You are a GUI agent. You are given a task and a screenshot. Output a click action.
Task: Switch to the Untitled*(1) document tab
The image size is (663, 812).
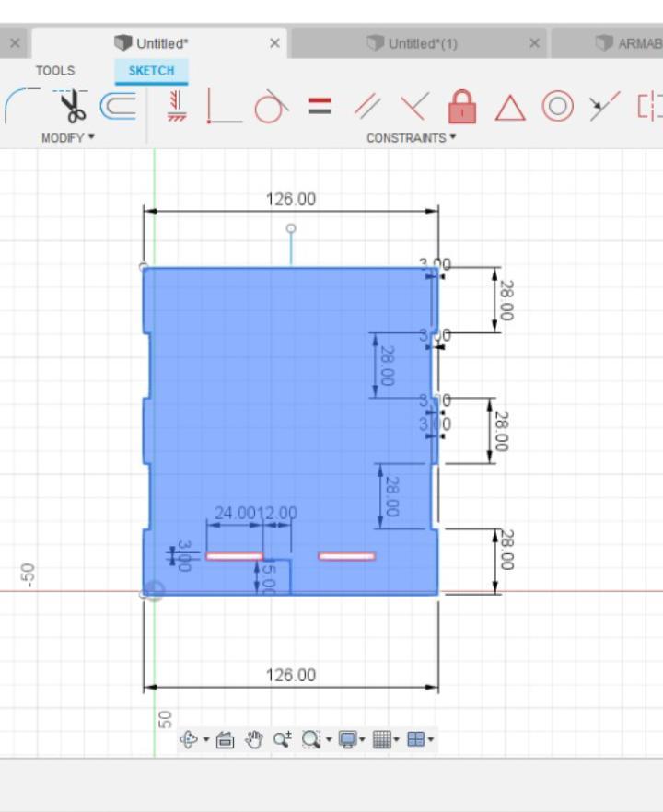[x=418, y=43]
